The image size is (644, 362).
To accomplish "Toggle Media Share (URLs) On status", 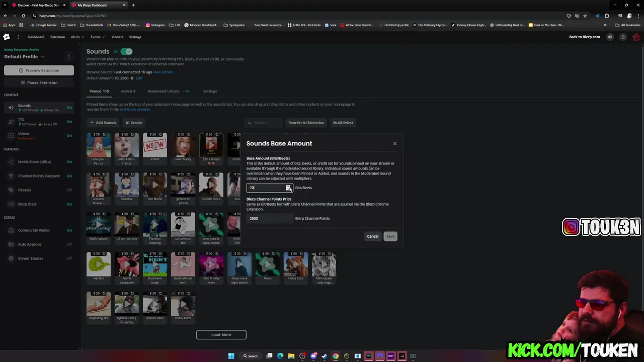I will coord(69,162).
